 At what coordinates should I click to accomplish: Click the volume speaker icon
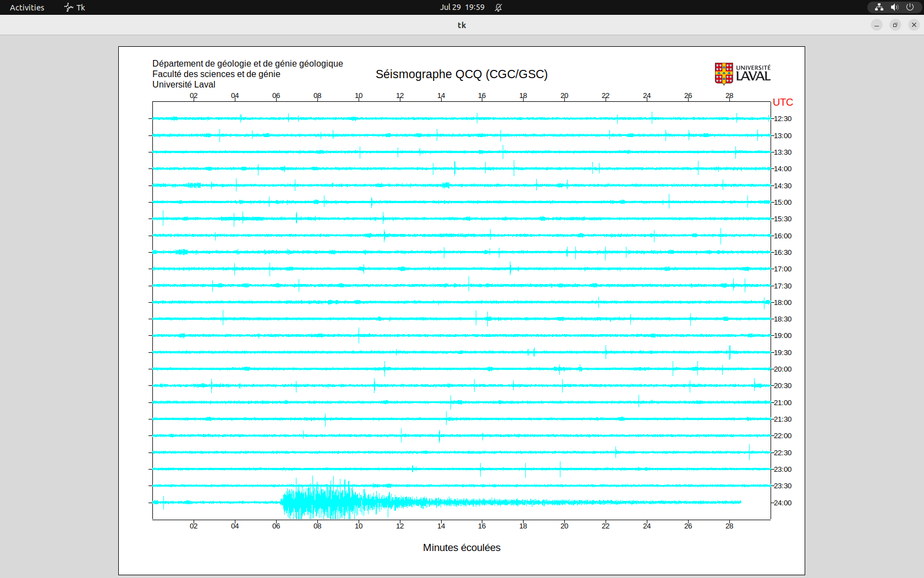coord(894,7)
